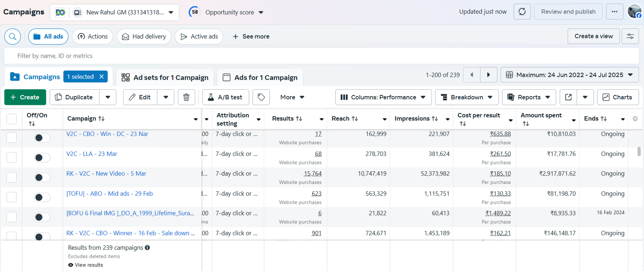Click the search magnifier icon
This screenshot has width=644, height=271.
[x=12, y=37]
